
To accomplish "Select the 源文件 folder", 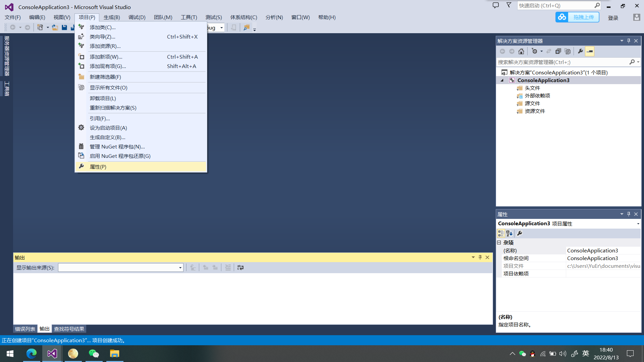I will tap(532, 103).
